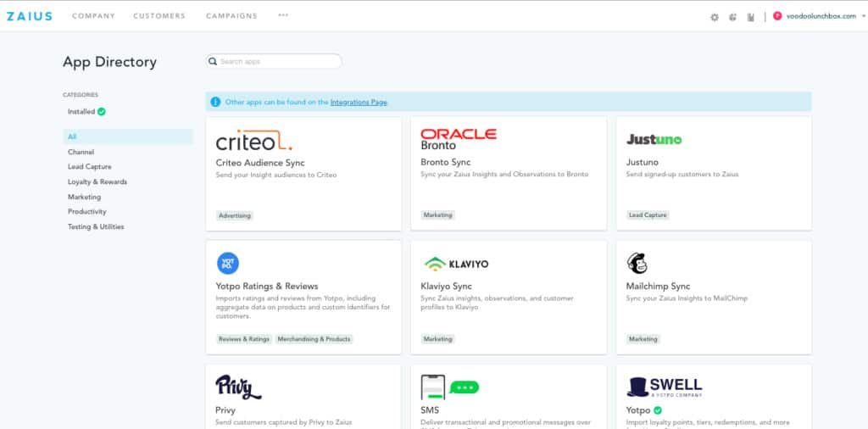Image resolution: width=868 pixels, height=429 pixels.
Task: Click the Marketing tag on Klaviyo card
Action: [438, 339]
